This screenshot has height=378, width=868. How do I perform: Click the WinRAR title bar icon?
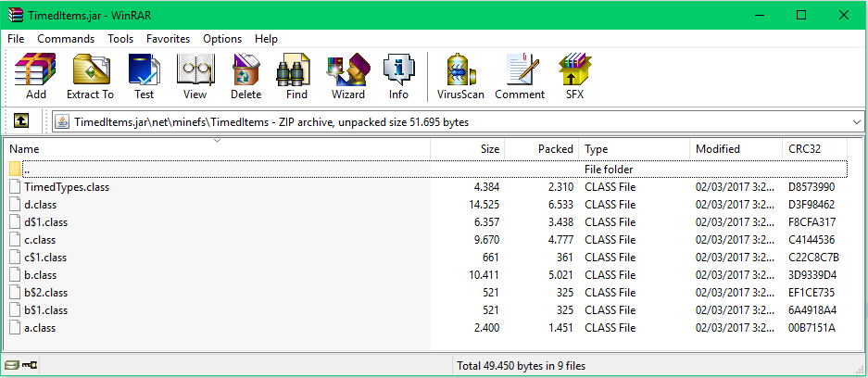click(15, 15)
